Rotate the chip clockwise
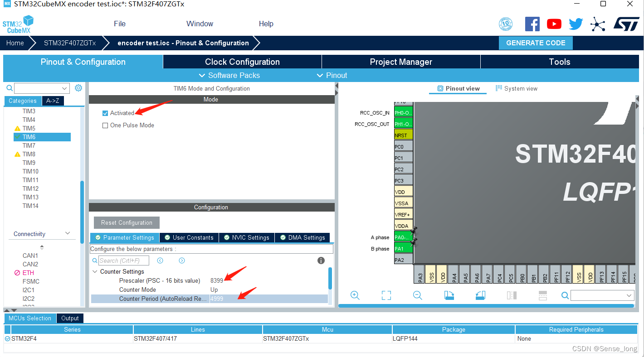The width and height of the screenshot is (644, 357). (449, 295)
